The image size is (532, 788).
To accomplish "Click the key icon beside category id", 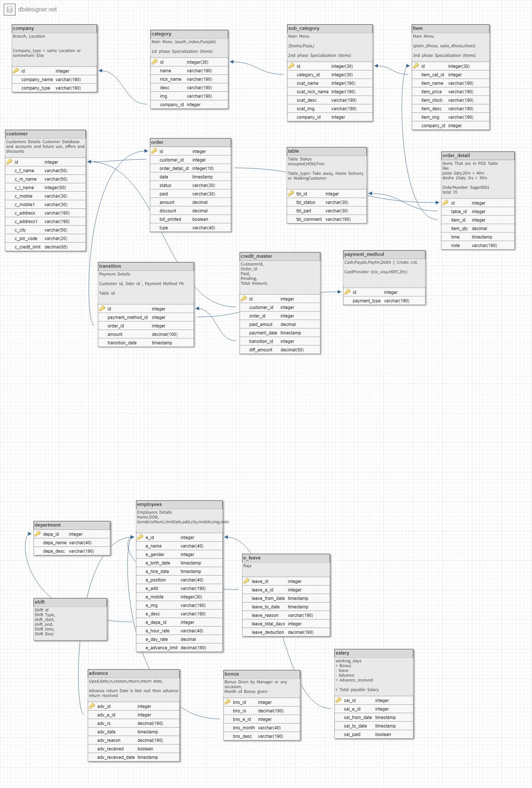I will coord(154,62).
